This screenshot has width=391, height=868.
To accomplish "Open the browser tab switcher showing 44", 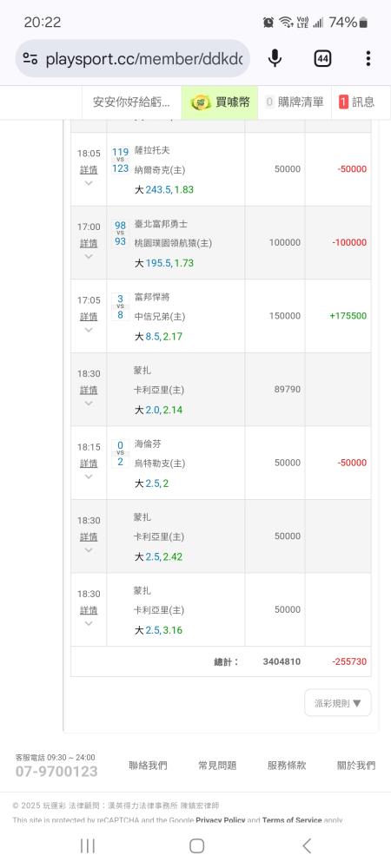I will click(322, 58).
